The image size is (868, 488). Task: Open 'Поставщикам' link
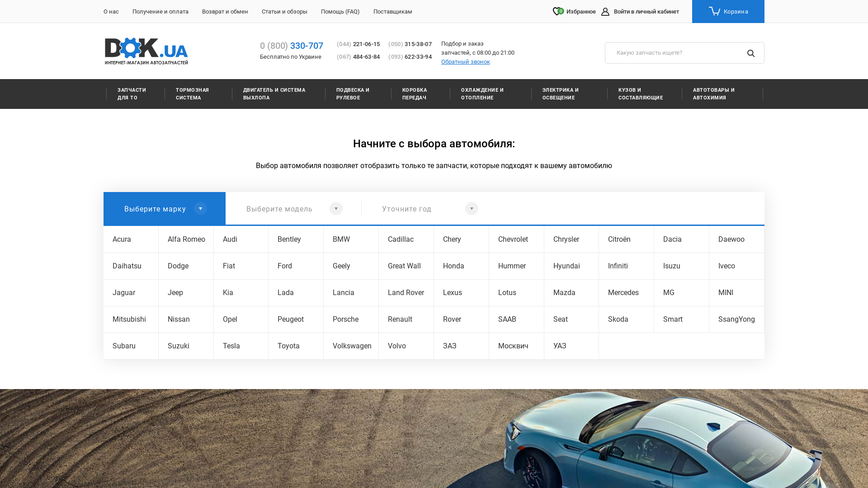[x=393, y=12]
